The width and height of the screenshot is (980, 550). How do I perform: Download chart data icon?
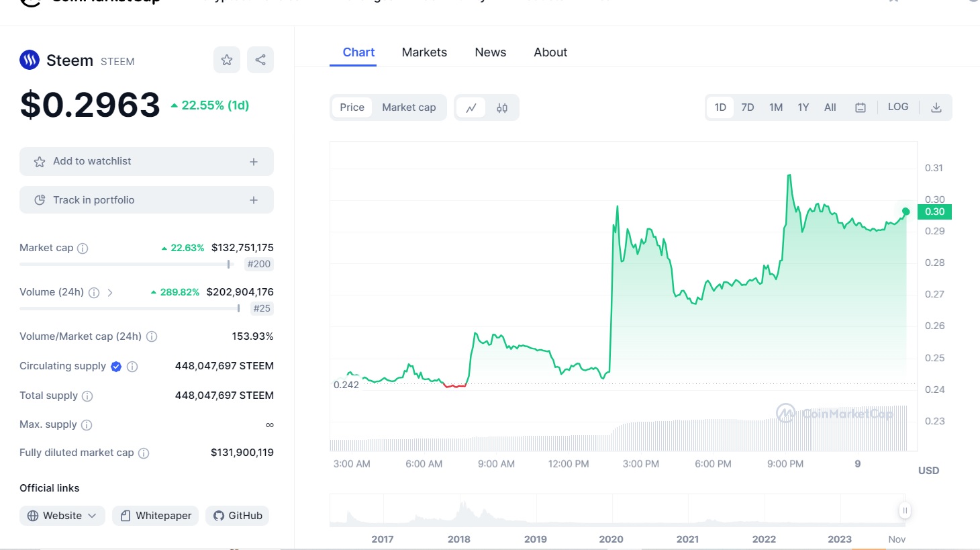936,107
